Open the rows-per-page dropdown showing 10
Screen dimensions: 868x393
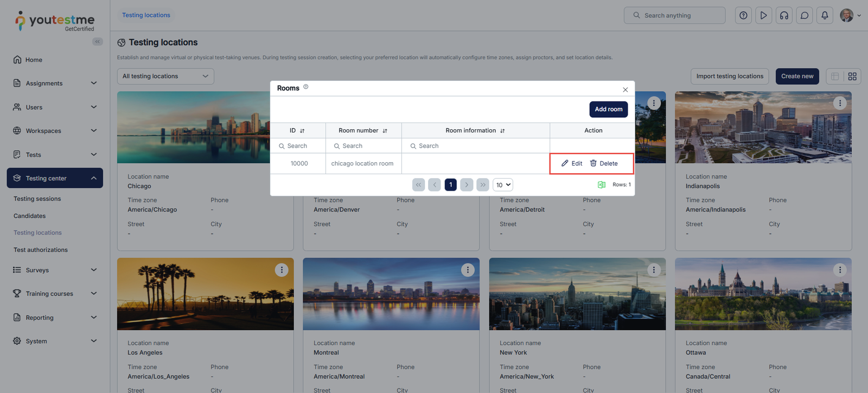click(x=503, y=185)
